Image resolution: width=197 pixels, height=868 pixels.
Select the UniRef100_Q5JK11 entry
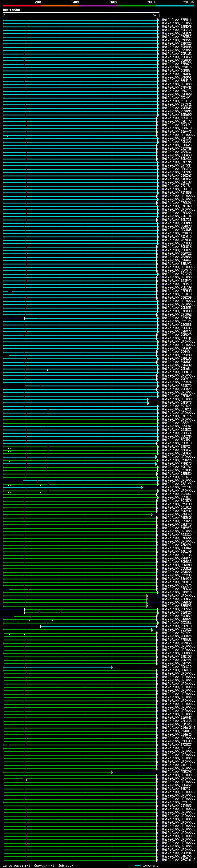(176, 410)
